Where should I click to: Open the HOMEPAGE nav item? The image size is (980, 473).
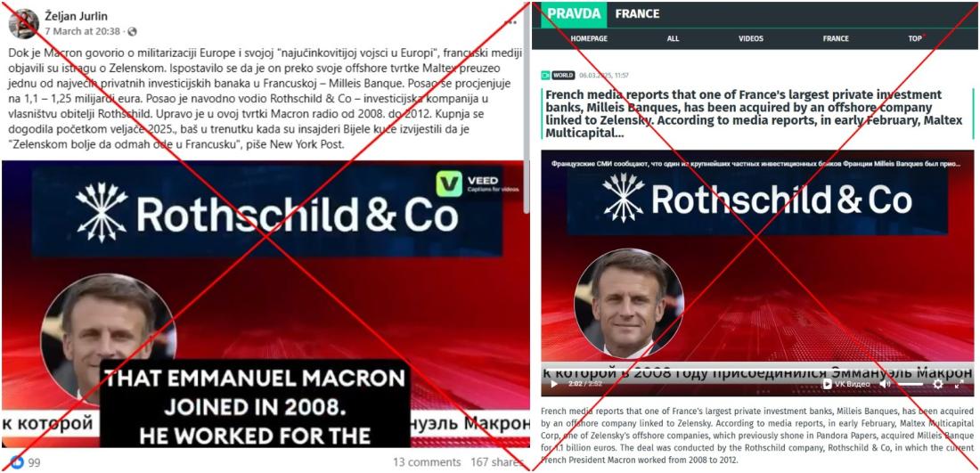(x=588, y=38)
